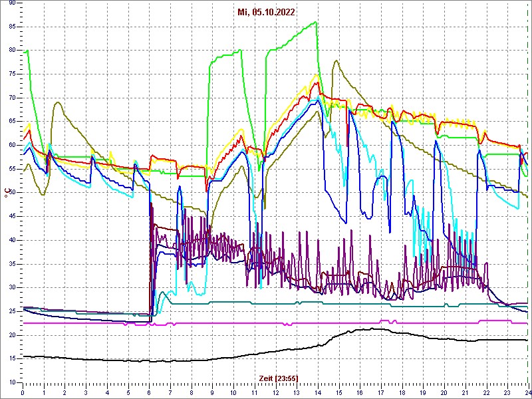This screenshot has height=399, width=532.
Task: Click temperature axis value 35
Action: click(x=12, y=263)
